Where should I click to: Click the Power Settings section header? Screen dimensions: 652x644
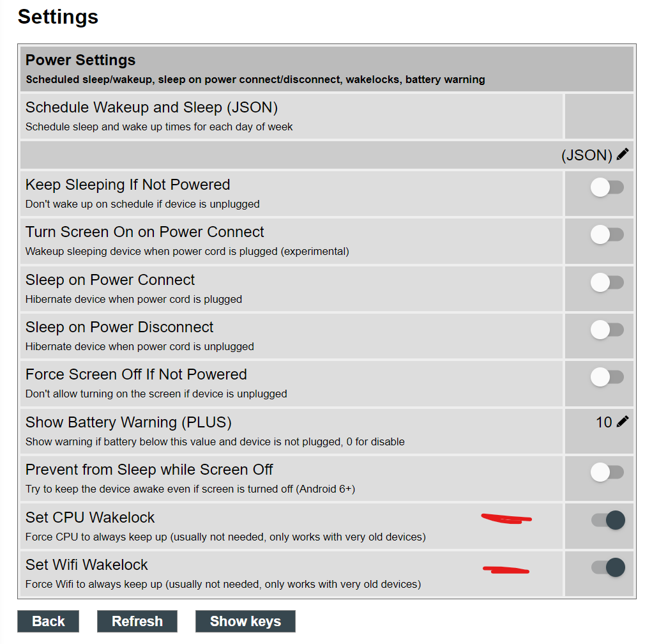(327, 68)
